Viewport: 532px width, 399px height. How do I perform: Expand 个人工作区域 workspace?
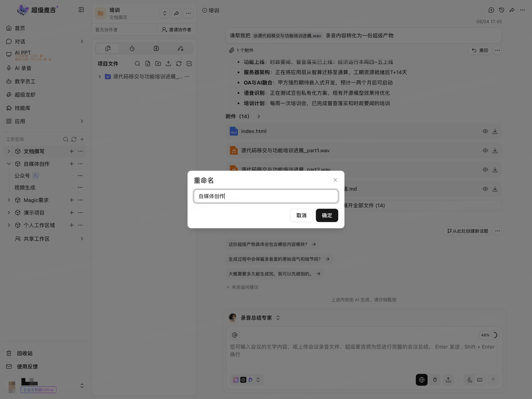click(9, 225)
